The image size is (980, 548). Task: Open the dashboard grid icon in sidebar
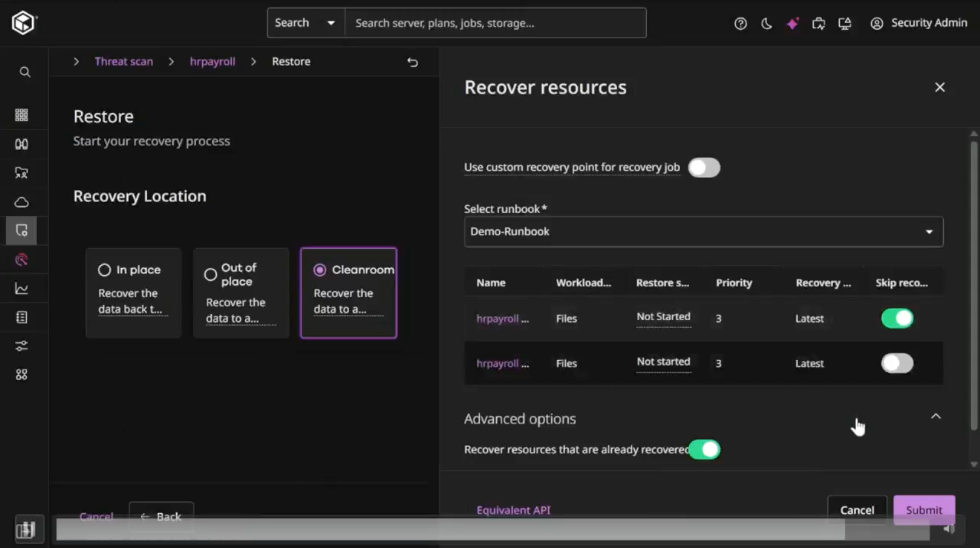click(x=21, y=114)
